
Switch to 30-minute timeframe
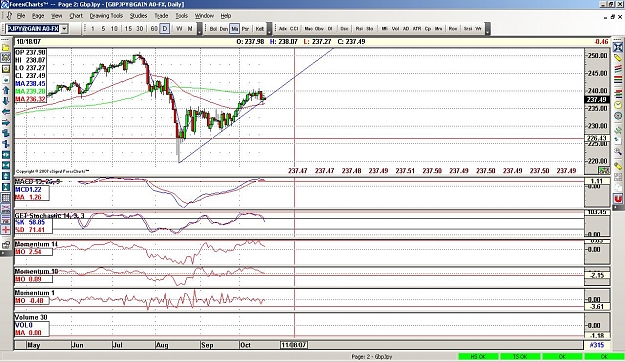140,29
